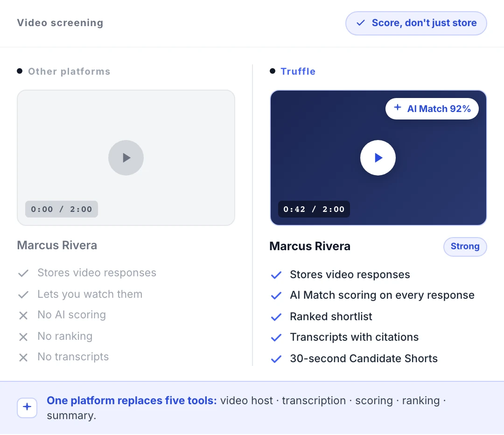Click the Marcus Rivera name under Other platforms
This screenshot has width=504, height=435.
click(57, 246)
